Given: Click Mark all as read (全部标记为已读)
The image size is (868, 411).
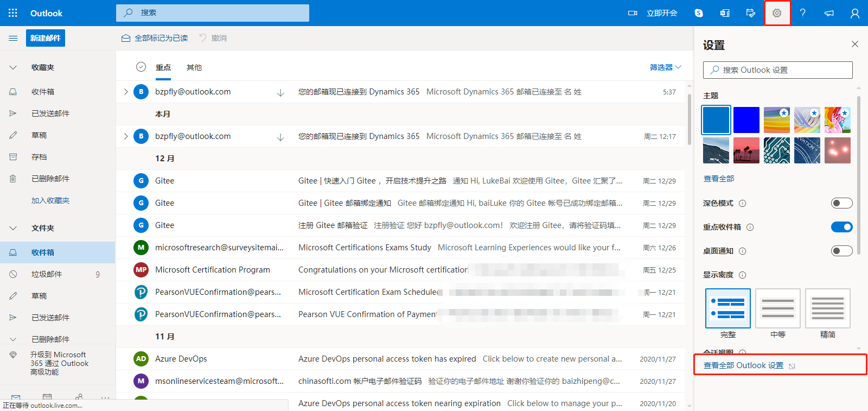Looking at the screenshot, I should [x=155, y=38].
